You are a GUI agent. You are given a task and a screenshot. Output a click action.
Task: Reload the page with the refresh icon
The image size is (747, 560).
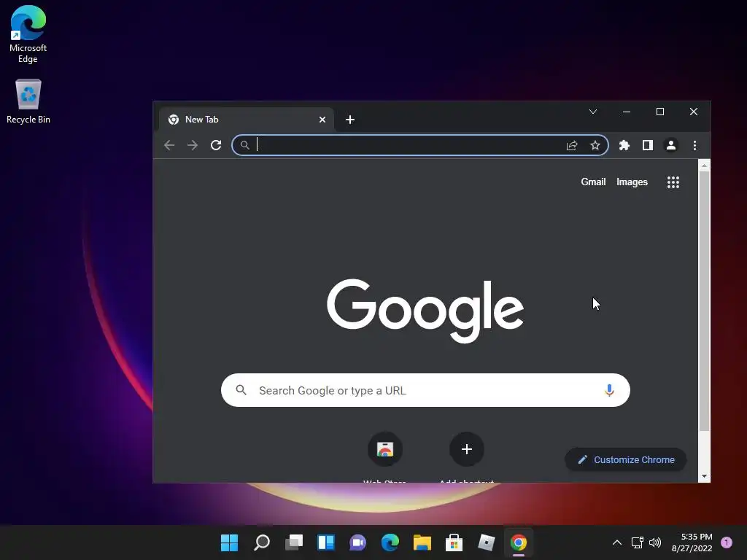[x=216, y=145]
